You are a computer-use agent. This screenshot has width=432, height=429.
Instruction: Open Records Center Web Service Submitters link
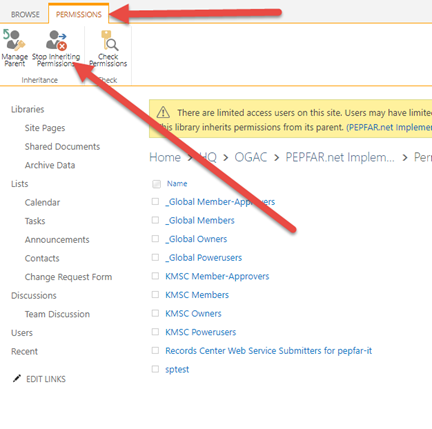pyautogui.click(x=269, y=351)
